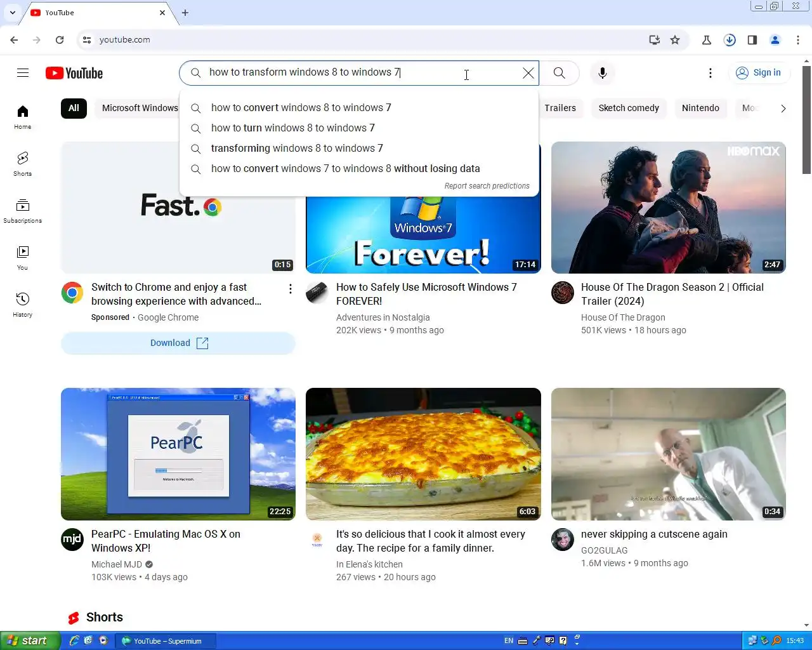Open the Chrome labs flask icon
Image resolution: width=812 pixels, height=650 pixels.
click(707, 40)
